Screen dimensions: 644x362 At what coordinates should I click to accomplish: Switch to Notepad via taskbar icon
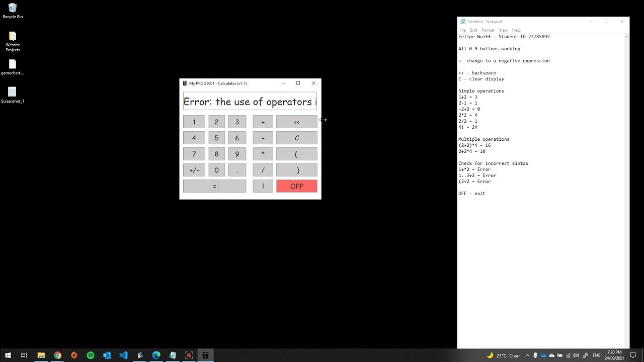[x=173, y=355]
